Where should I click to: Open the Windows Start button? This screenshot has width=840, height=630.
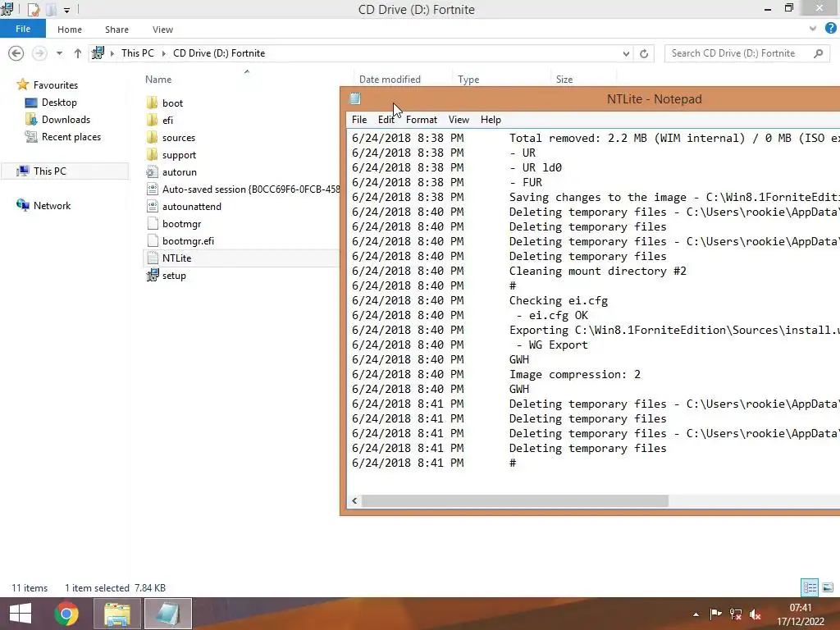pos(21,614)
